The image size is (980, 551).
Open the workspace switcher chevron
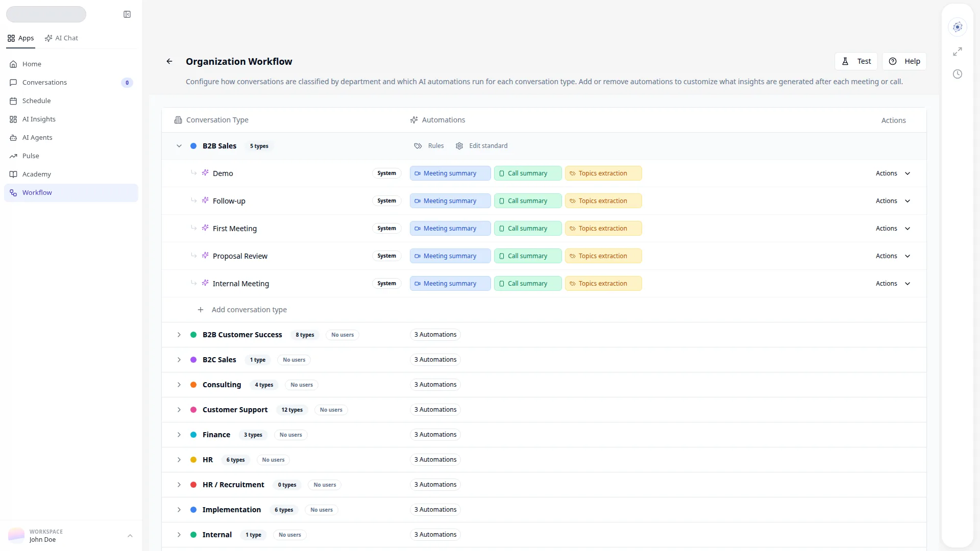pyautogui.click(x=130, y=536)
